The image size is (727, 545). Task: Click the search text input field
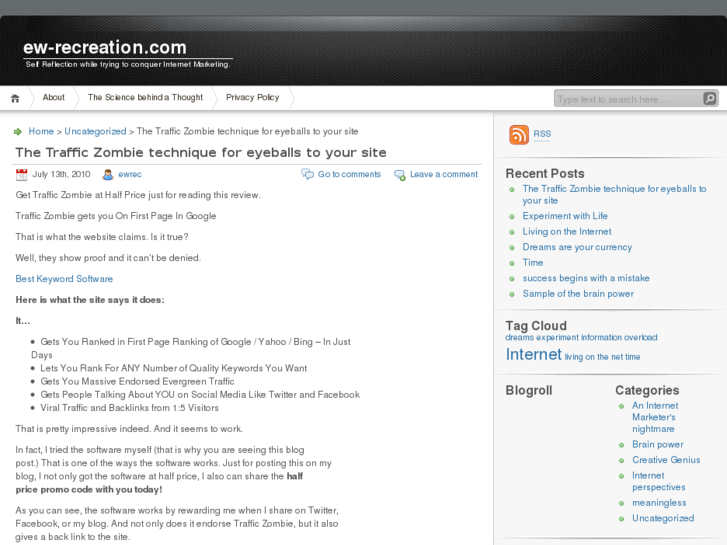[629, 99]
